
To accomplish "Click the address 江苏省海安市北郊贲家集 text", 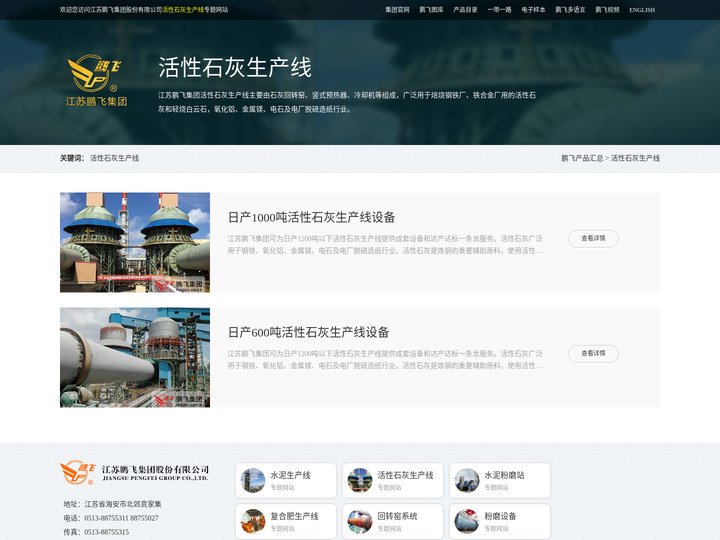I will click(x=123, y=504).
